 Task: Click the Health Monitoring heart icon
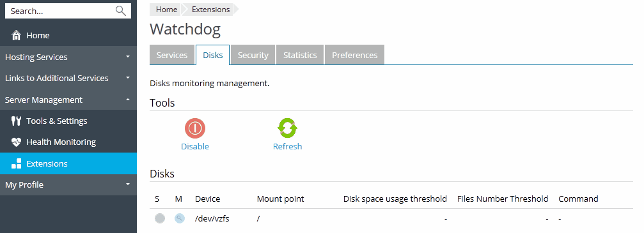(16, 142)
